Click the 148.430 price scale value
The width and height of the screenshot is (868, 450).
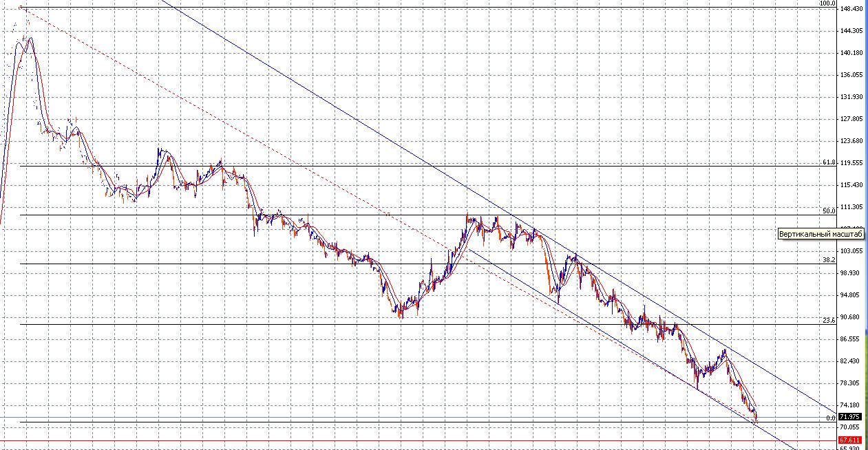(x=851, y=9)
